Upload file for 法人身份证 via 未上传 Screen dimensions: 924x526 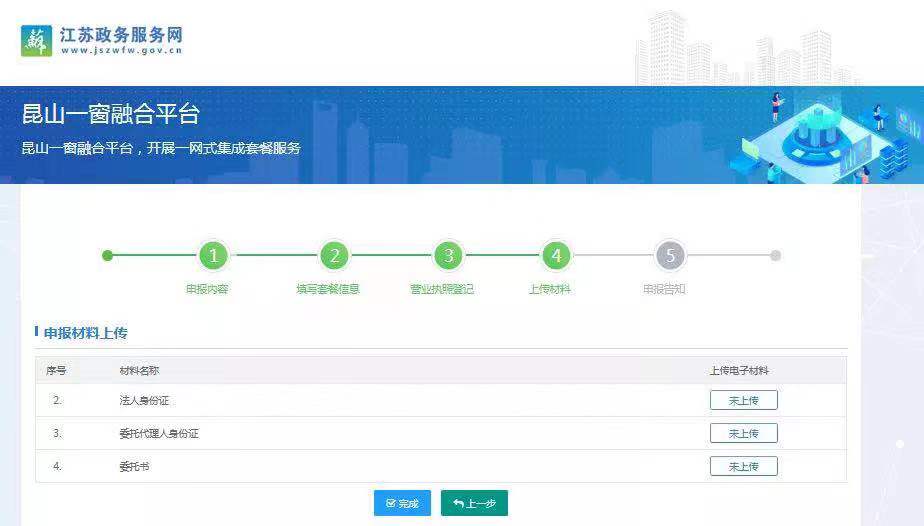coord(743,400)
